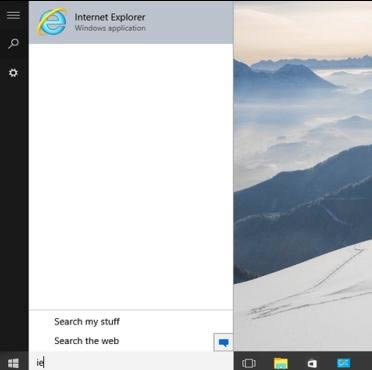The width and height of the screenshot is (372, 370).
Task: Choose Search the web
Action: 87,341
